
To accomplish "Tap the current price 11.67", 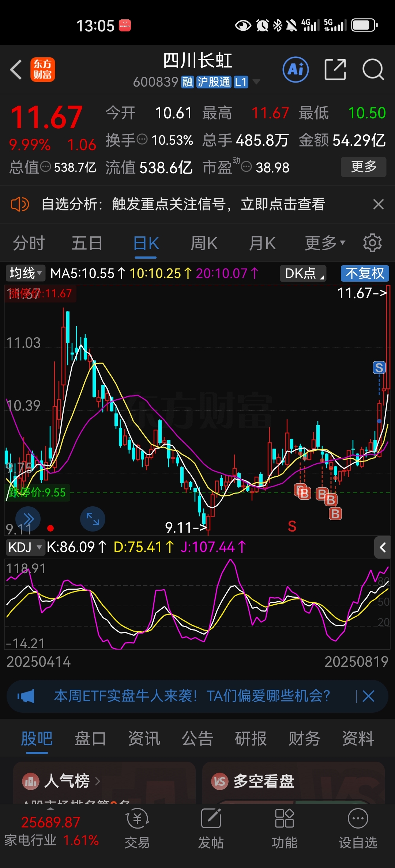I will click(46, 117).
